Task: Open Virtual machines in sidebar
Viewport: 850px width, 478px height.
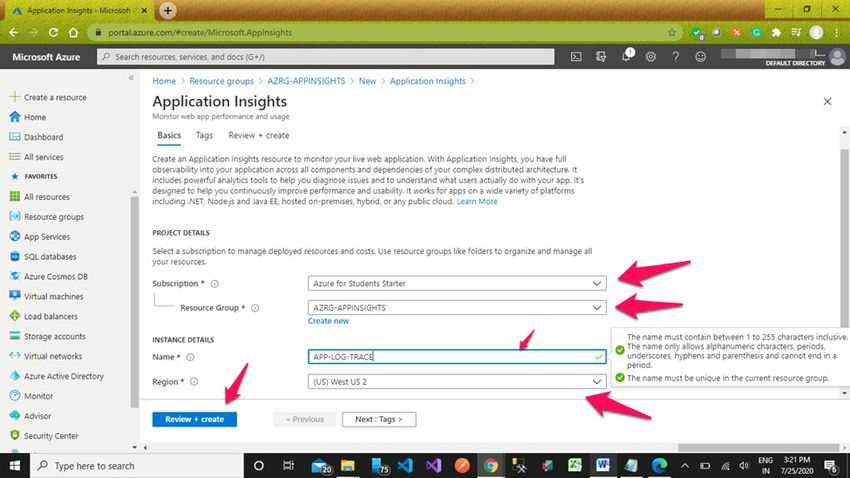Action: point(47,296)
